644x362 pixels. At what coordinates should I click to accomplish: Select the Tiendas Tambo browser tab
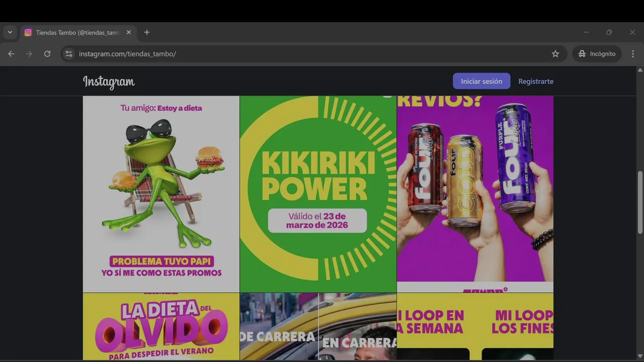pyautogui.click(x=78, y=32)
